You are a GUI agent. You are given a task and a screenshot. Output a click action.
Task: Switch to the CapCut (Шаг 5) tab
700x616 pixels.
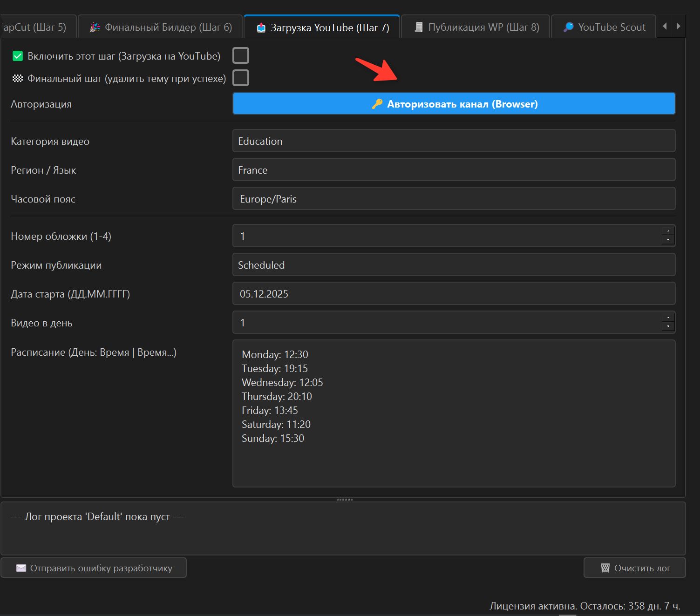tap(37, 27)
